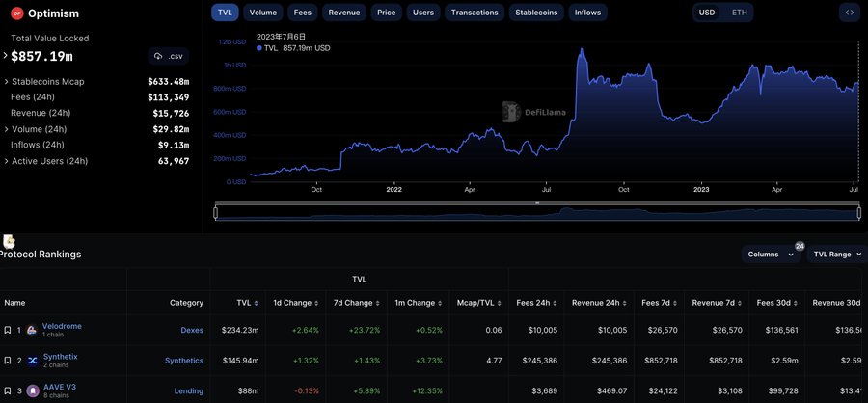
Task: Toggle the Stablecoins chart metric
Action: coord(536,13)
